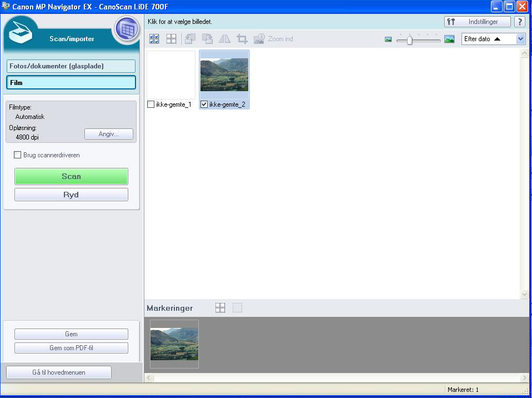
Task: Select the Crop tool icon
Action: pos(242,39)
